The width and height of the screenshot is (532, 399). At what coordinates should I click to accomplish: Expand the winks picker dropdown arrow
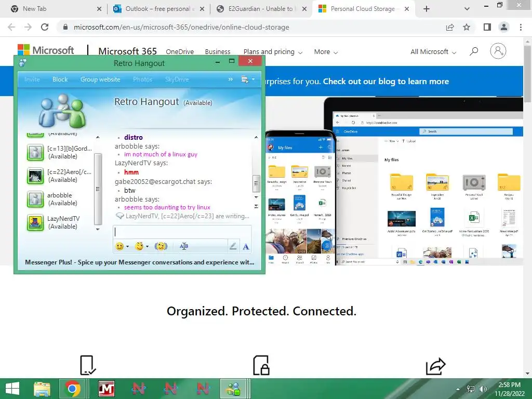pos(147,247)
